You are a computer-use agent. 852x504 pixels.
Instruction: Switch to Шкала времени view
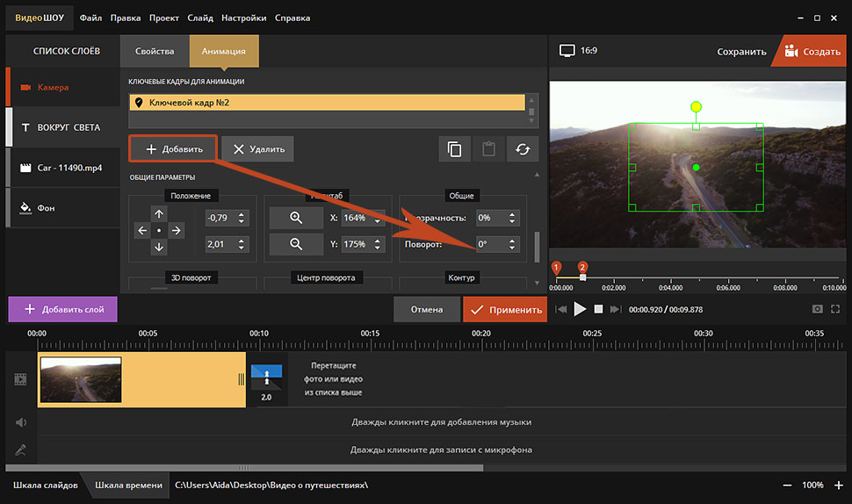129,485
